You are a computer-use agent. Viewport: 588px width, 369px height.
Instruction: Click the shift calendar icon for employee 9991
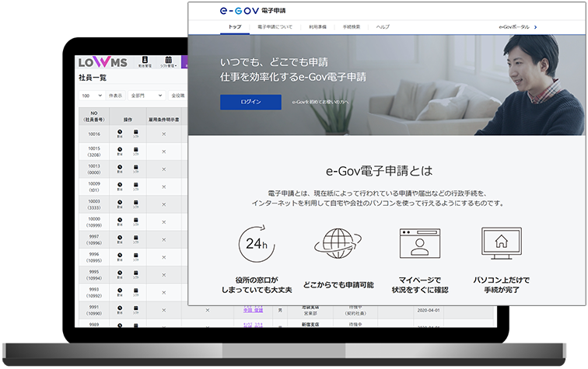(x=136, y=309)
